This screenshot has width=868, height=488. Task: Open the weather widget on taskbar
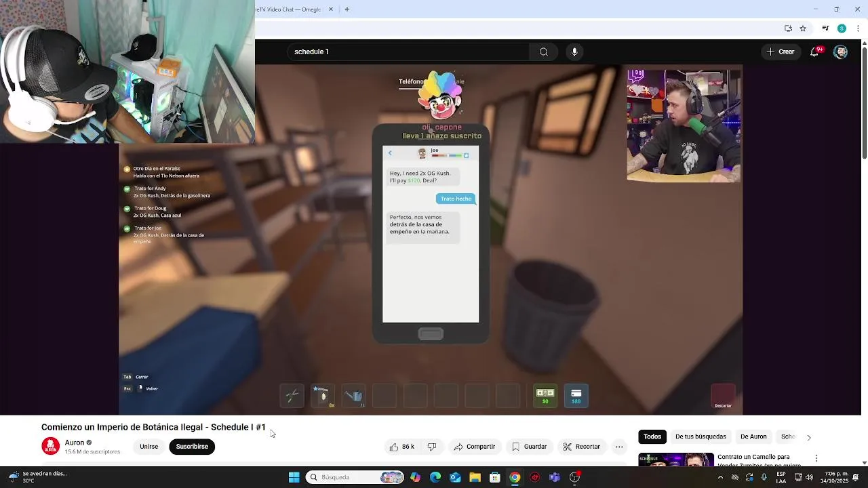click(39, 477)
